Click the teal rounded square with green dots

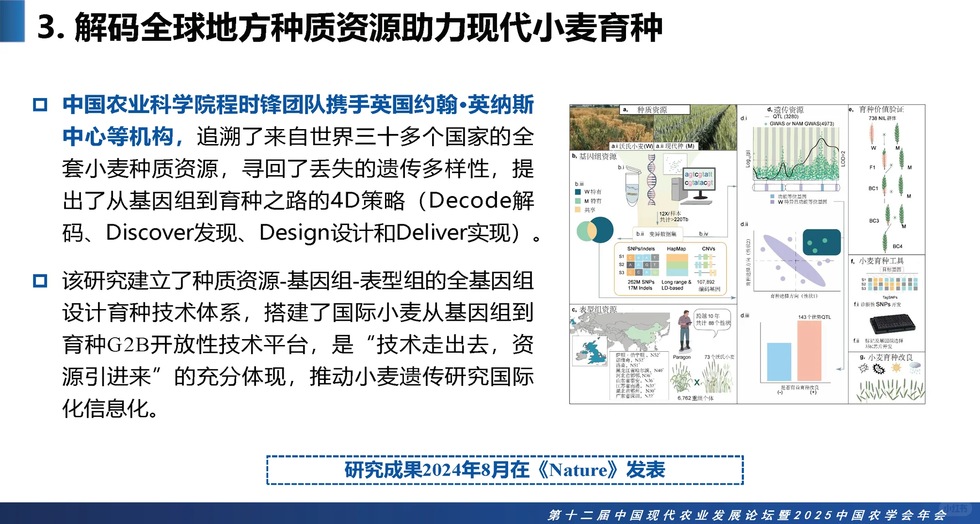(x=821, y=242)
